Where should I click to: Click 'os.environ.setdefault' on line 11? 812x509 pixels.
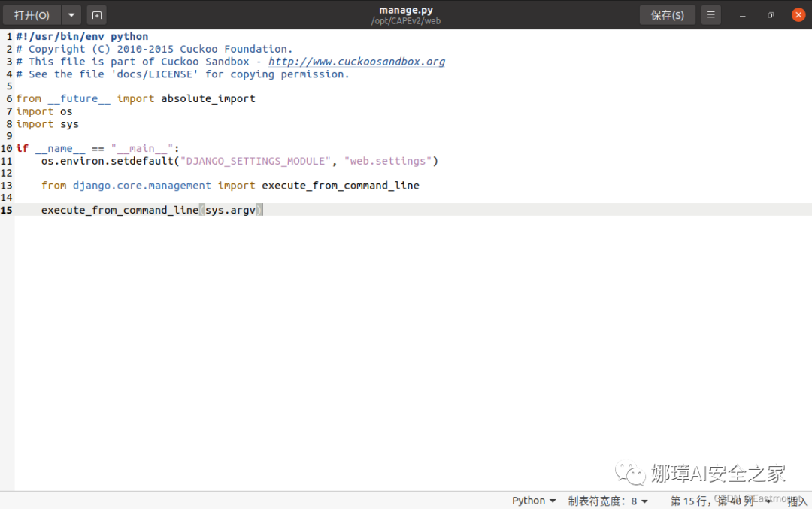pyautogui.click(x=108, y=161)
